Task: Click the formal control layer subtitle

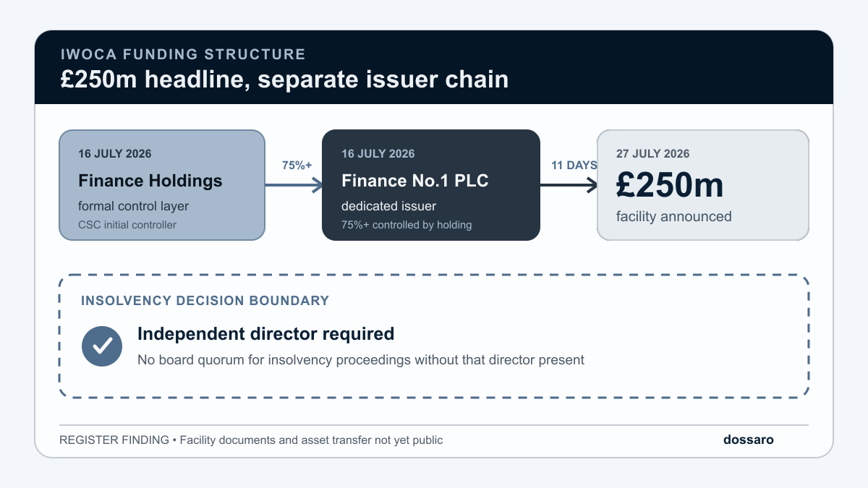Action: (133, 206)
